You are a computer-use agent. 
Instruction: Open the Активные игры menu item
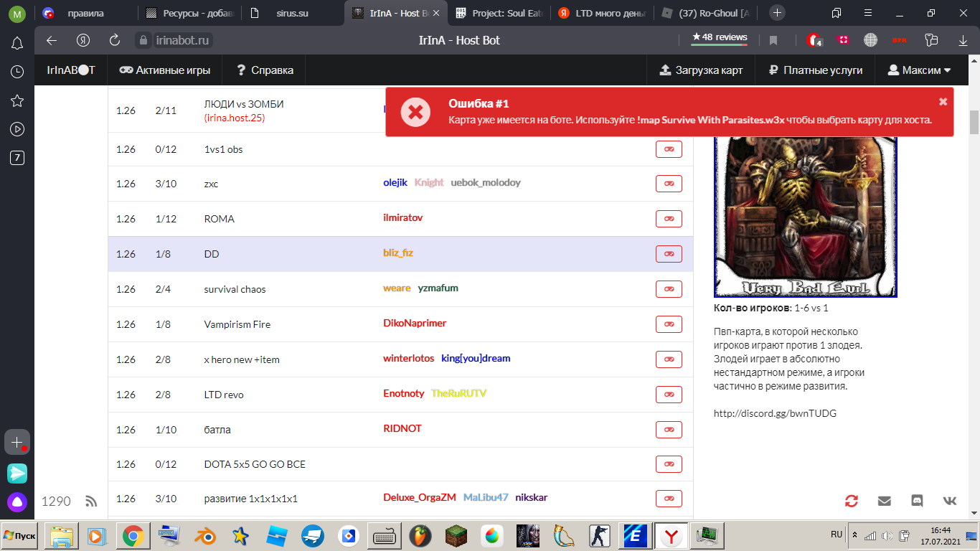pos(165,70)
